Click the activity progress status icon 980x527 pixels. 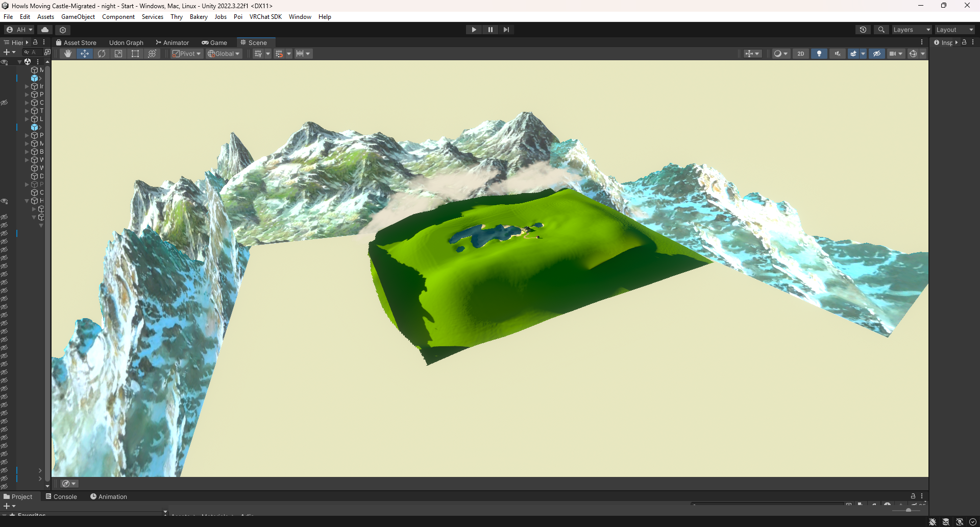[973, 522]
